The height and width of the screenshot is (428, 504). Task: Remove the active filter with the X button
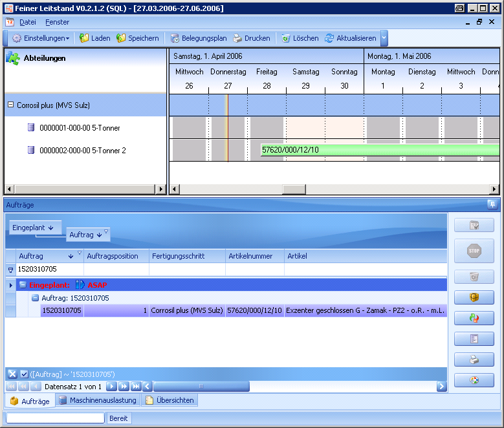[12, 374]
